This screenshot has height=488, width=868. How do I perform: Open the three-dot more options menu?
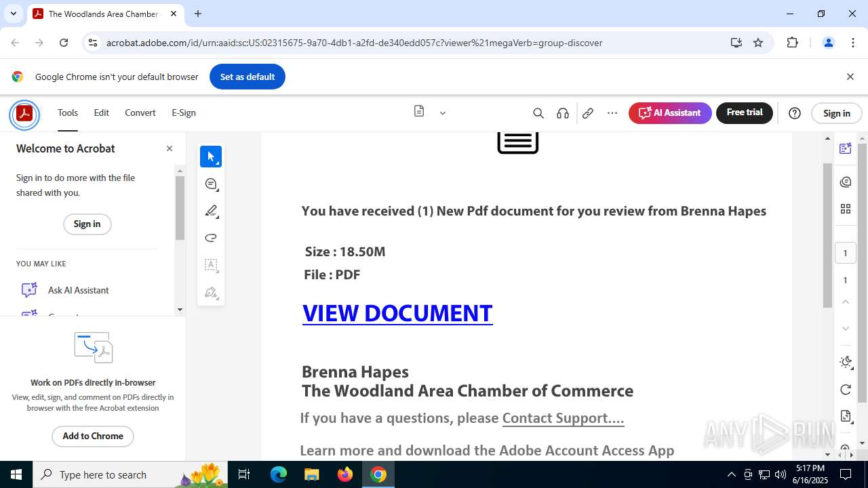pyautogui.click(x=612, y=113)
